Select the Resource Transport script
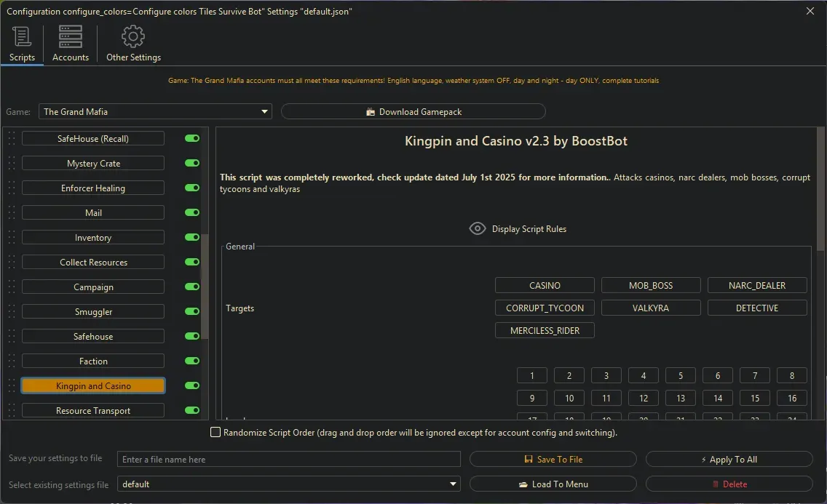Screen dimensions: 827x504 pyautogui.click(x=93, y=411)
